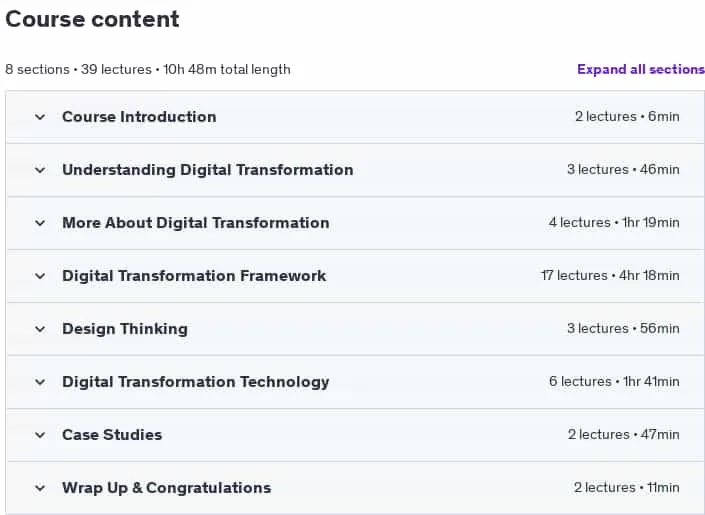Image resolution: width=705 pixels, height=515 pixels.
Task: Expand Wrap Up & Congratulations chevron
Action: pos(40,488)
